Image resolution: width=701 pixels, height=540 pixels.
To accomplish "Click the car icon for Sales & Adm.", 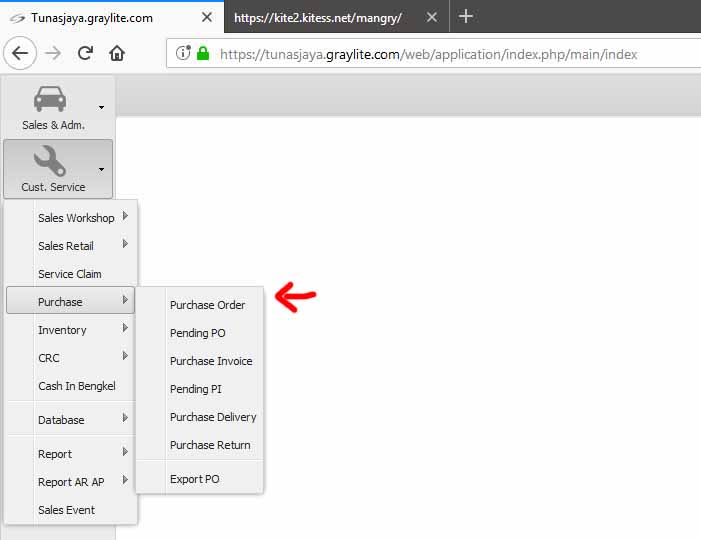I will coord(50,99).
